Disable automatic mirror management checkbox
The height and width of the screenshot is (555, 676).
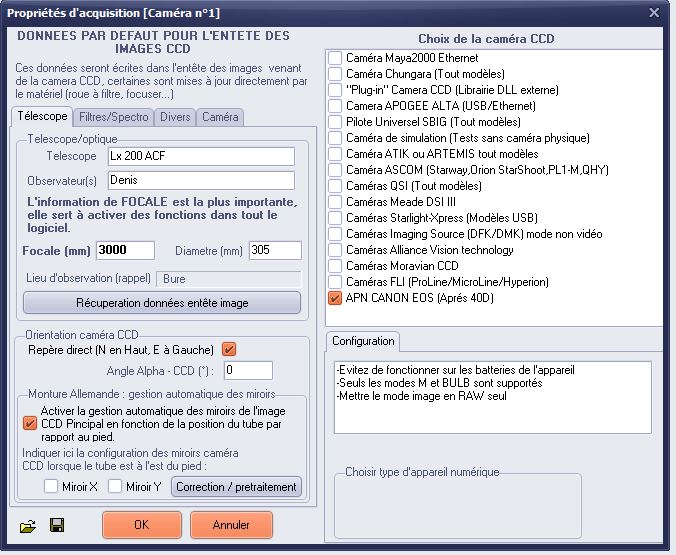pos(29,422)
